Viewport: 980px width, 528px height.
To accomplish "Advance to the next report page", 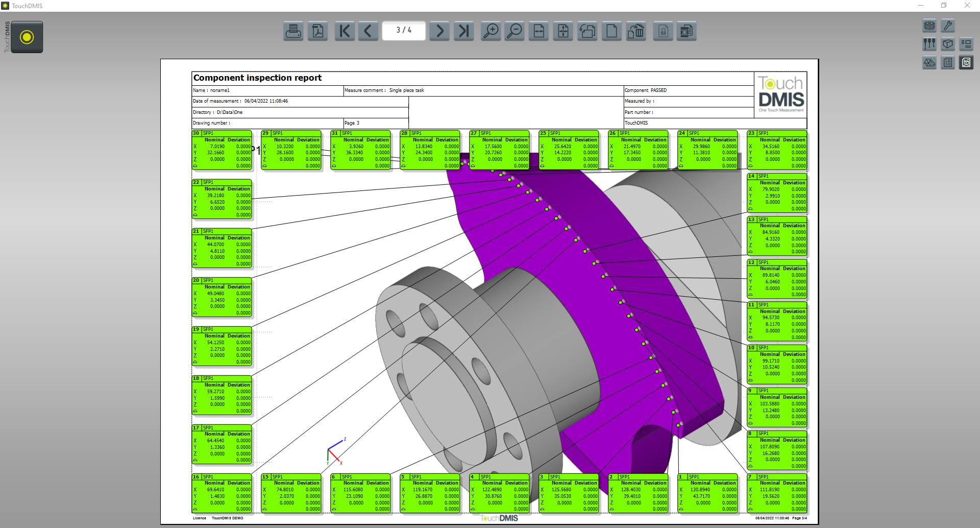I will tap(439, 31).
